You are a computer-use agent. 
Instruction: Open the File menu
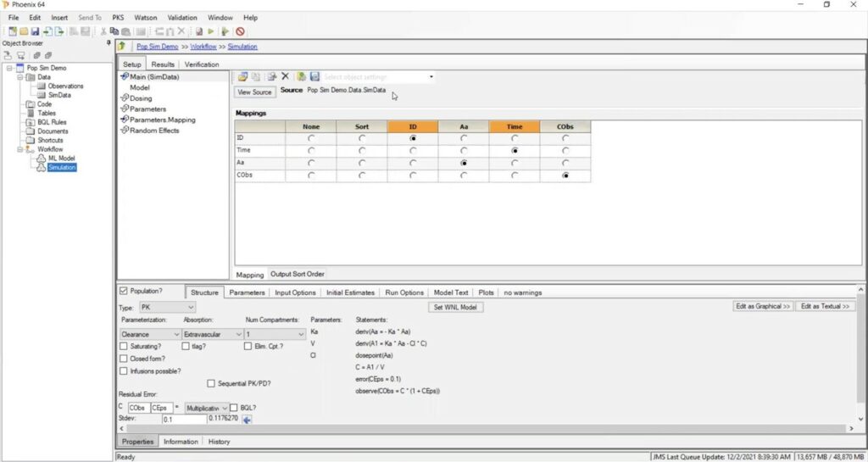pyautogui.click(x=14, y=18)
